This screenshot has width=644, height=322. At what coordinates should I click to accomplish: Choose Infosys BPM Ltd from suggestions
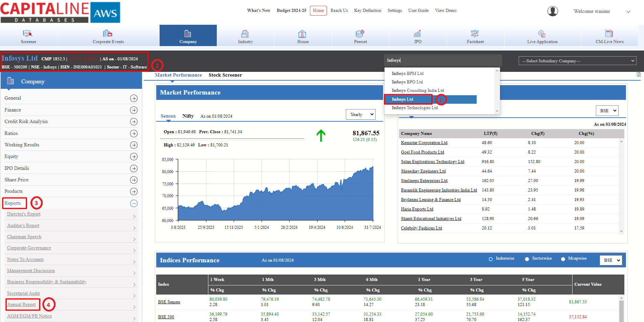pyautogui.click(x=408, y=74)
